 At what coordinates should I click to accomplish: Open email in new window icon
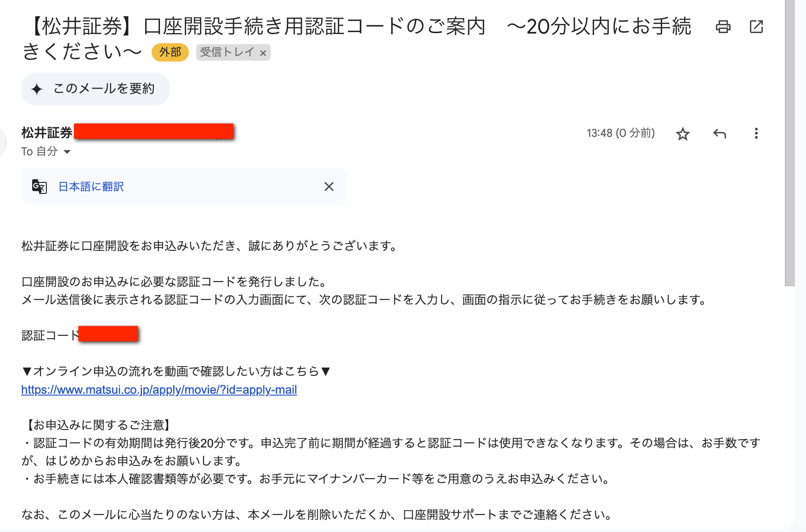point(755,27)
